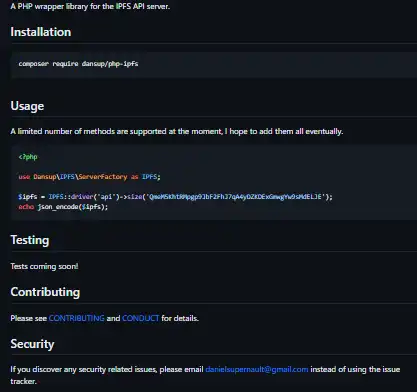Click the echo json_encode($ipfs) line
The image size is (417, 392).
[x=63, y=207]
